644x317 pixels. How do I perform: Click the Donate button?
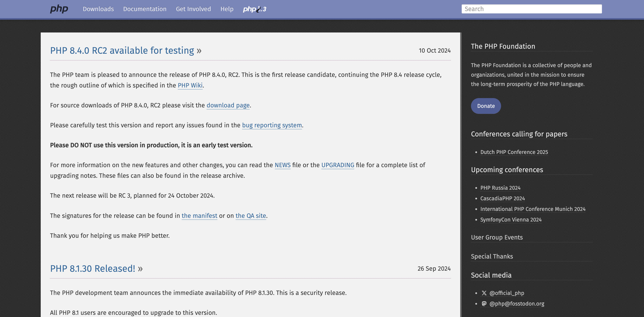tap(486, 106)
